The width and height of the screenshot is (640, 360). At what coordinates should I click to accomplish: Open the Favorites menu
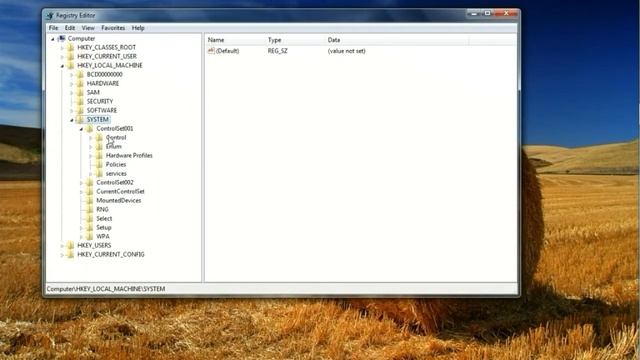point(113,28)
